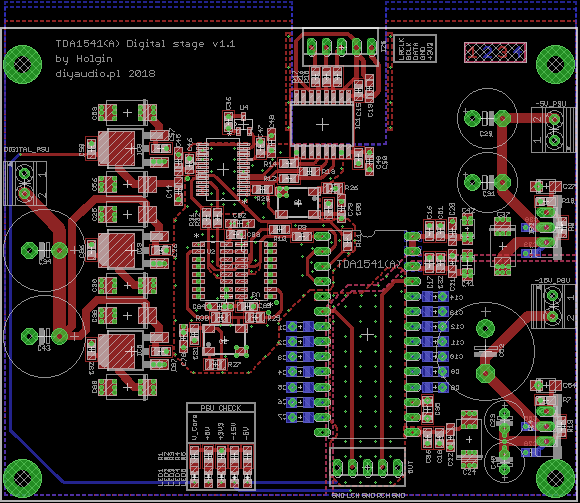
Task: Click the TDA1541(A) chip label
Action: point(369,264)
